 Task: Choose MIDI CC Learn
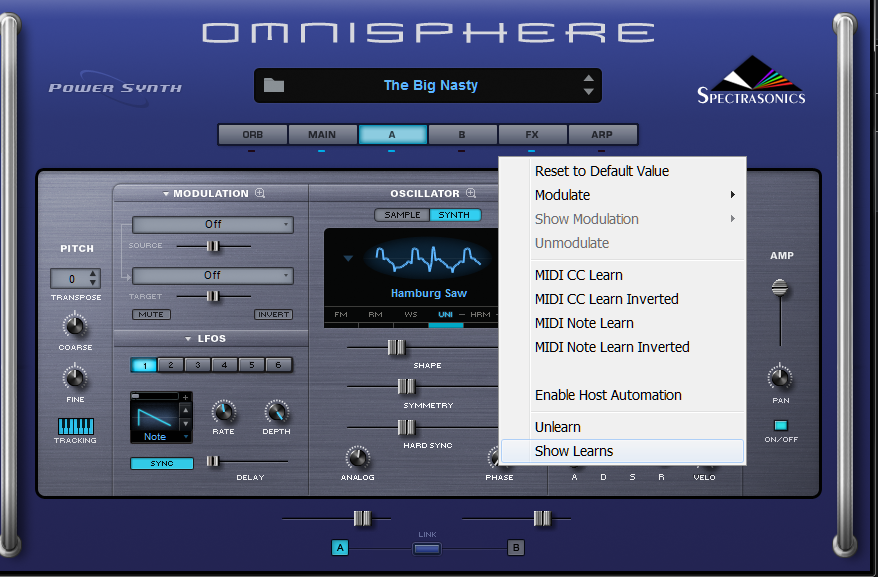[623, 275]
